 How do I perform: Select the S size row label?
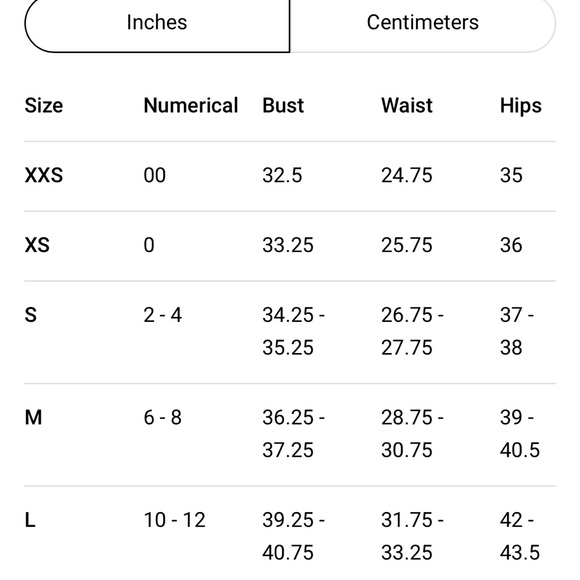point(31,315)
